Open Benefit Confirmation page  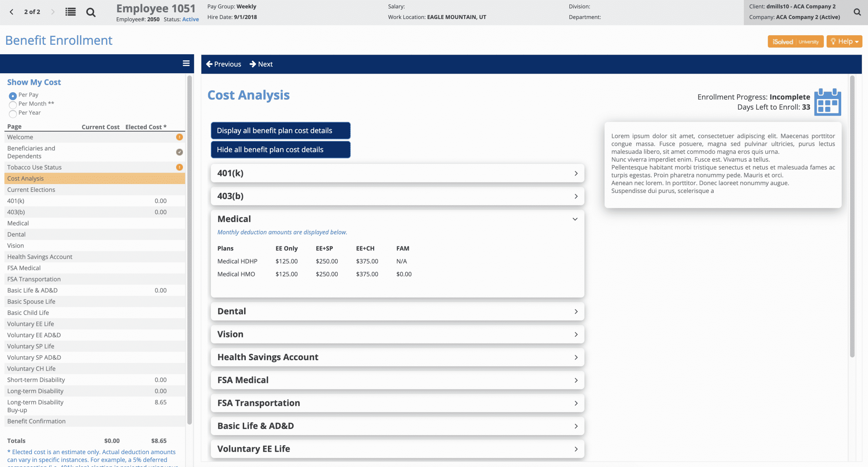pos(36,421)
